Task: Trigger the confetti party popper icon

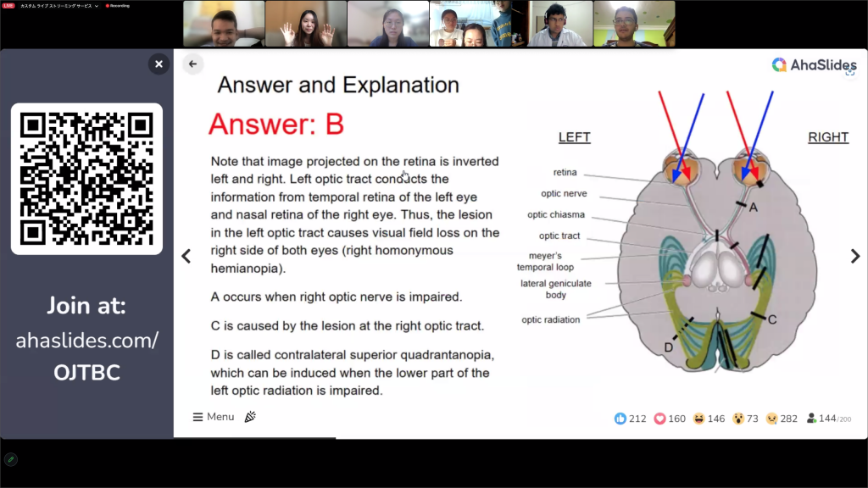Action: (x=250, y=417)
